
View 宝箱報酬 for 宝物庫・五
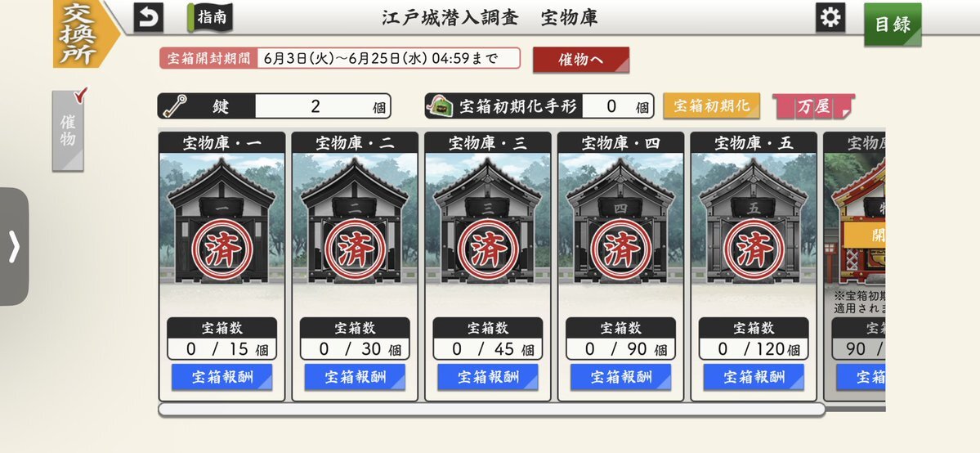[753, 377]
